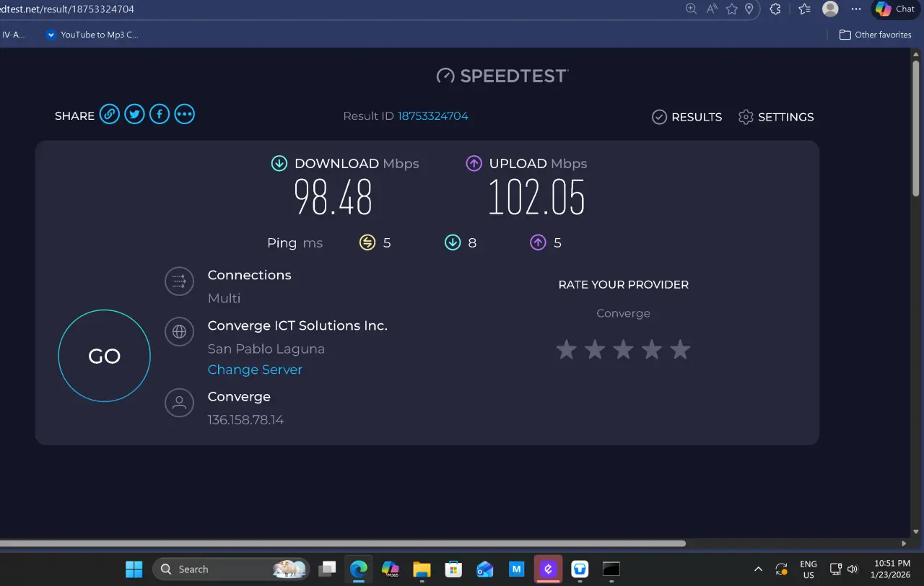Open the Favorites list icon
Viewport: 924px width, 586px height.
tap(805, 9)
